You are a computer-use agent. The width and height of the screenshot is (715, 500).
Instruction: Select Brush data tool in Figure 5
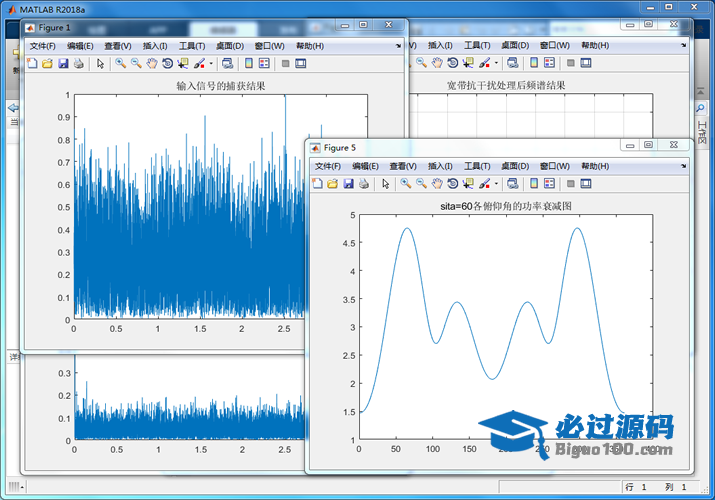coord(484,184)
